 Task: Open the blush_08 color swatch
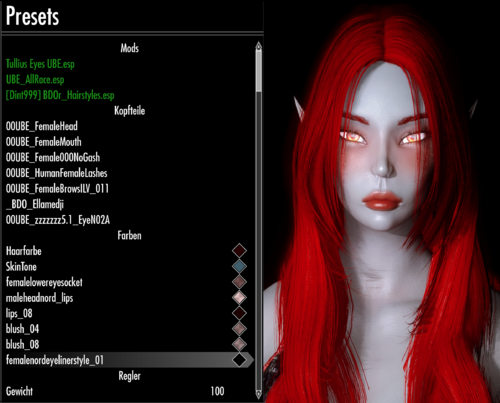[239, 344]
